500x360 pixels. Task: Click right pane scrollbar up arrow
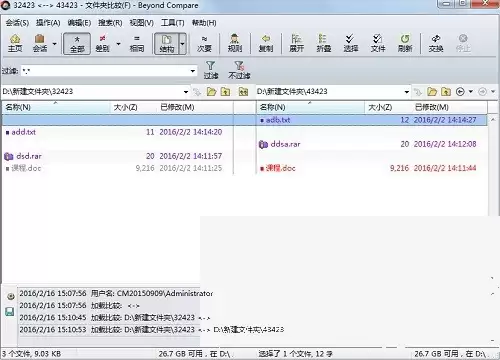tap(493, 119)
